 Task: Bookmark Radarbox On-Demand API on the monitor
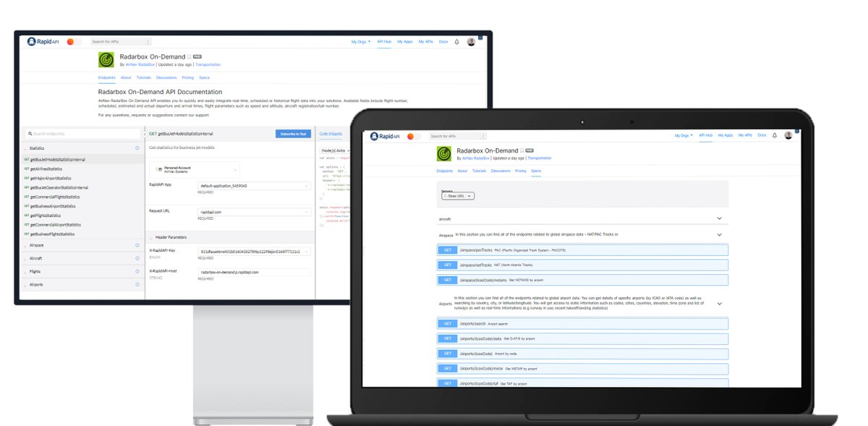coord(189,56)
